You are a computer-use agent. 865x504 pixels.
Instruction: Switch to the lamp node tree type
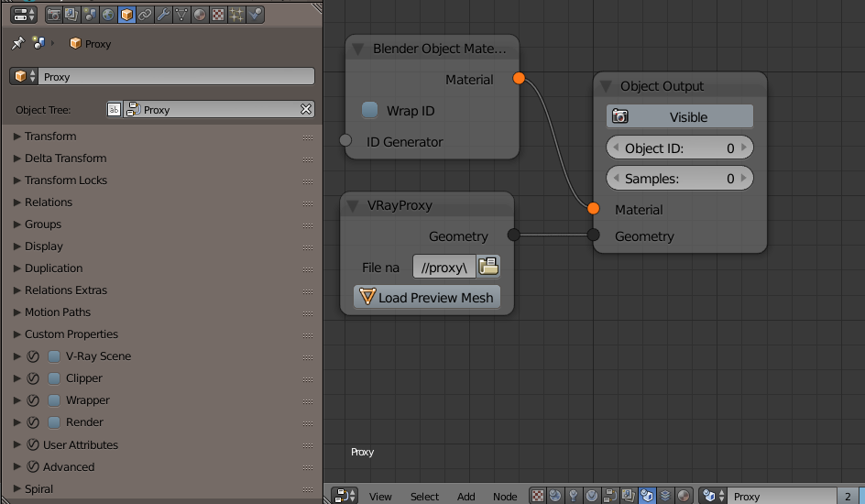574,496
